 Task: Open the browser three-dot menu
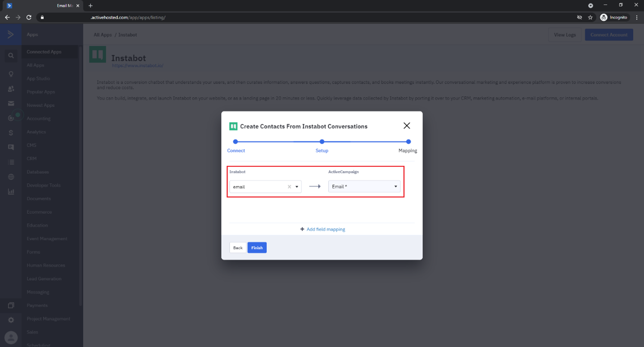point(637,18)
